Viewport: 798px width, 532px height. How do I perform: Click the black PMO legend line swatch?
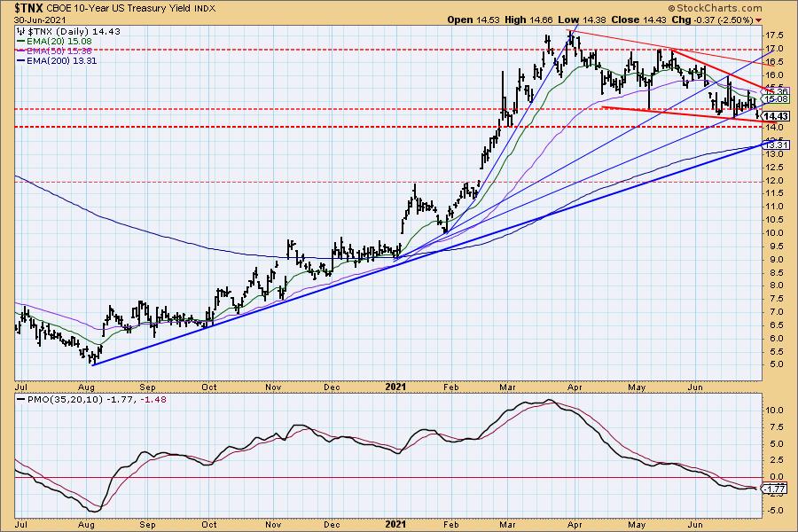21,400
